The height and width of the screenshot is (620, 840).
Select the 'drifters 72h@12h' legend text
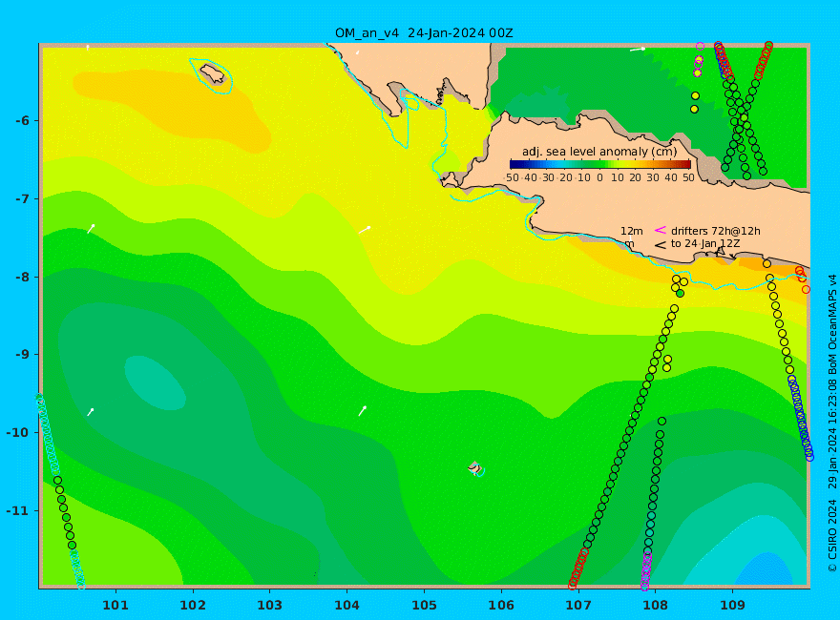pyautogui.click(x=716, y=231)
